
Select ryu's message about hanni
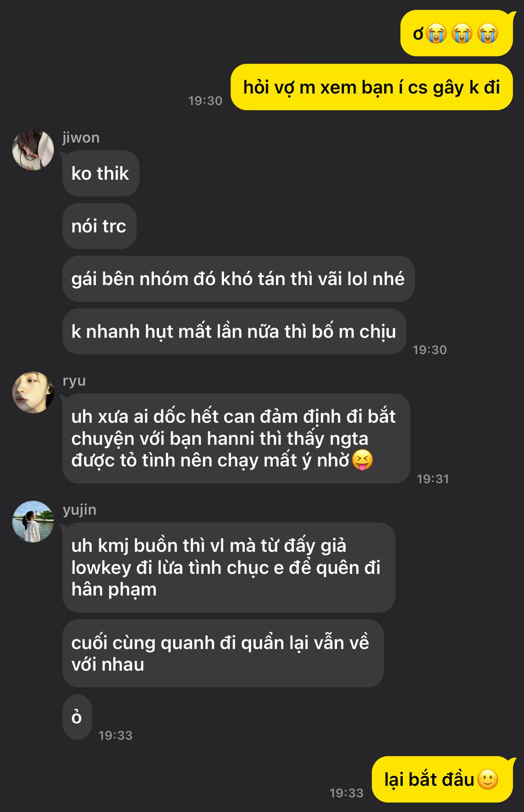(236, 439)
